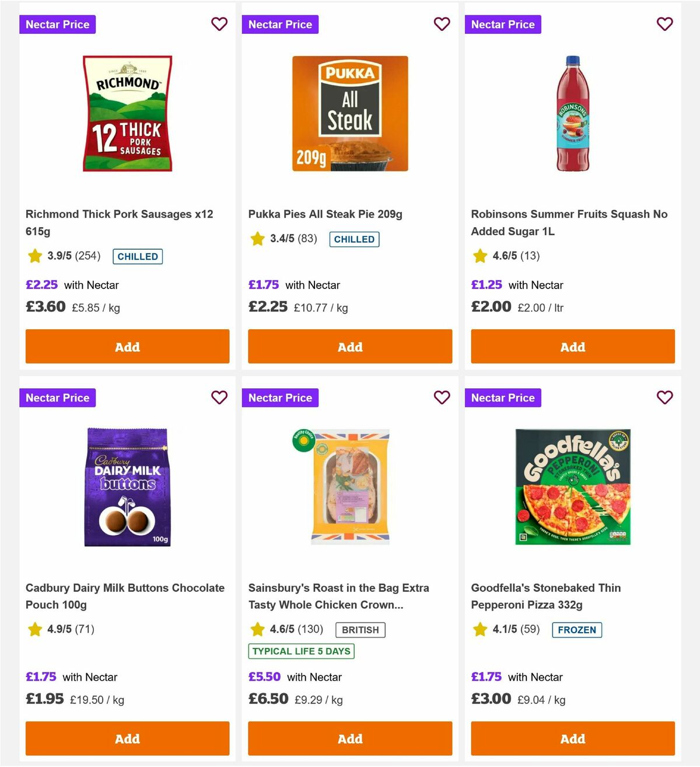
Task: Toggle the favourite heart for the steak pie card
Action: click(x=442, y=24)
